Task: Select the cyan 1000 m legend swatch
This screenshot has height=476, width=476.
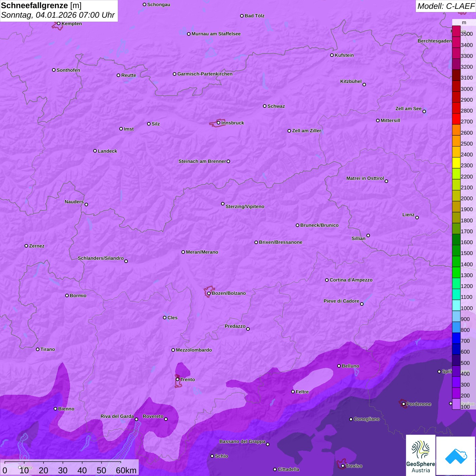Action: click(456, 305)
